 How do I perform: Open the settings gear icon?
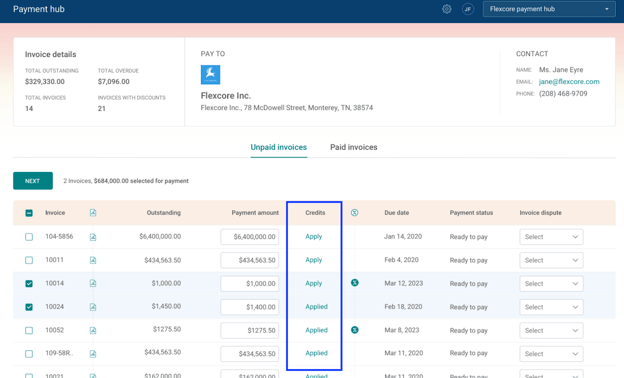click(447, 9)
